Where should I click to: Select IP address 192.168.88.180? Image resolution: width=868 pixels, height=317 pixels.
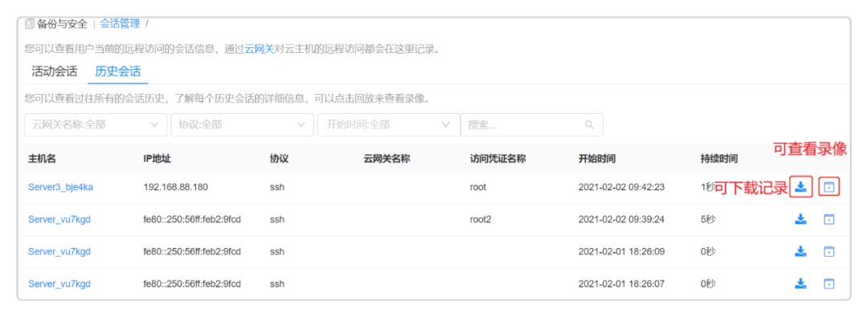[175, 187]
